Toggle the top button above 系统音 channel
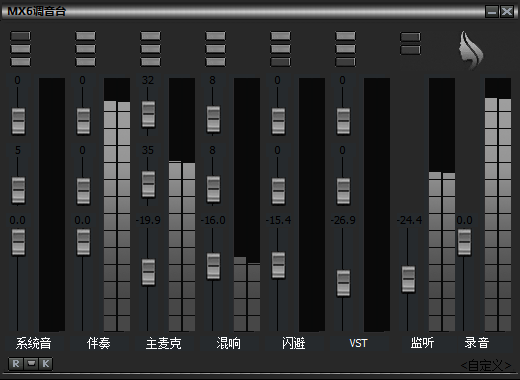 (x=20, y=36)
